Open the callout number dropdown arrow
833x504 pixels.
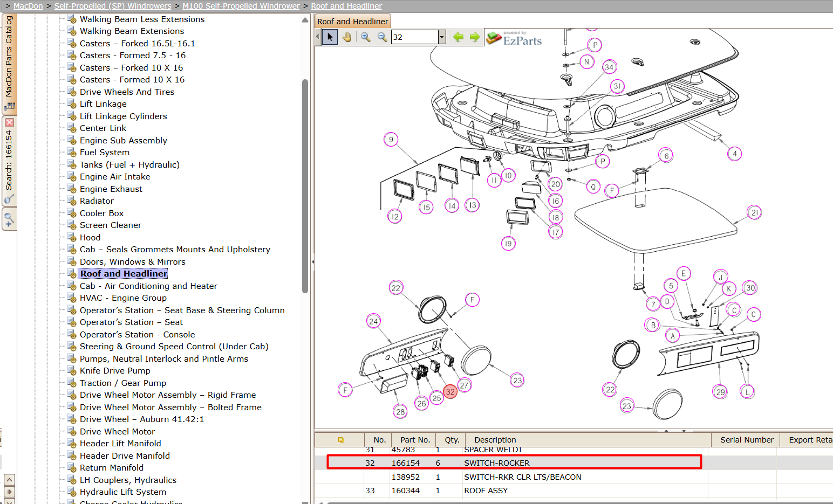442,37
